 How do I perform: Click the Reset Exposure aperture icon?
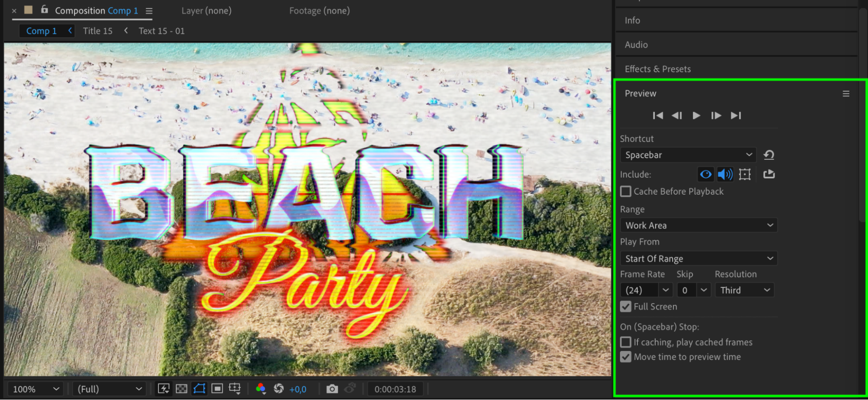[279, 389]
